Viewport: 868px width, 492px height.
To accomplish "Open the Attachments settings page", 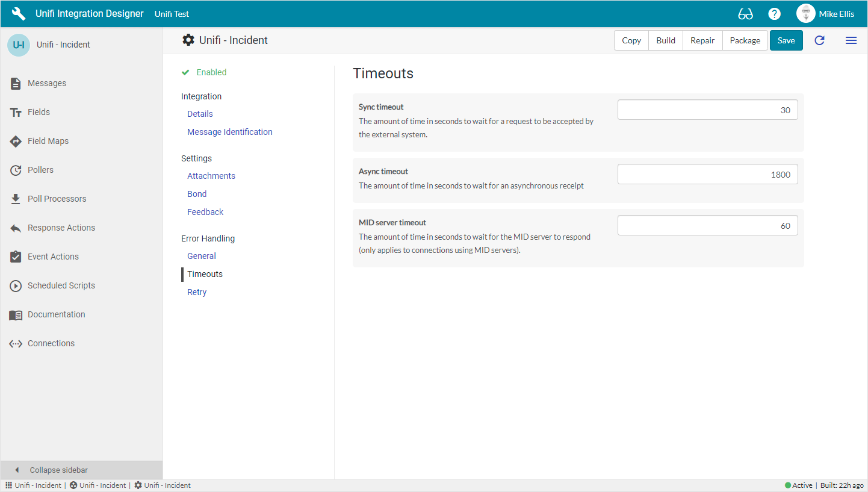I will [x=211, y=176].
